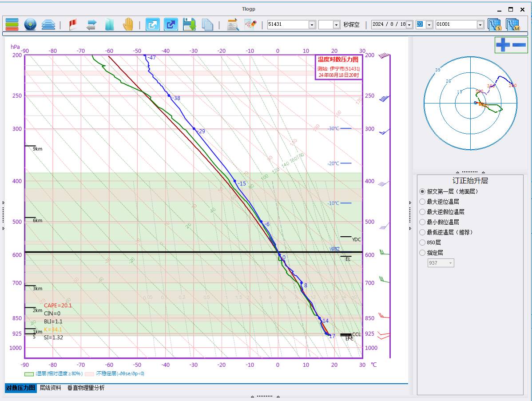Click the blue minus zoom-out button
532x401 pixels.
(x=519, y=45)
